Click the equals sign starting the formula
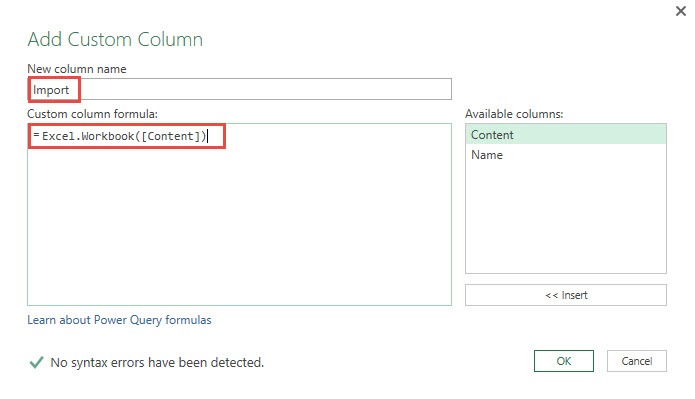The image size is (695, 399). click(x=36, y=134)
